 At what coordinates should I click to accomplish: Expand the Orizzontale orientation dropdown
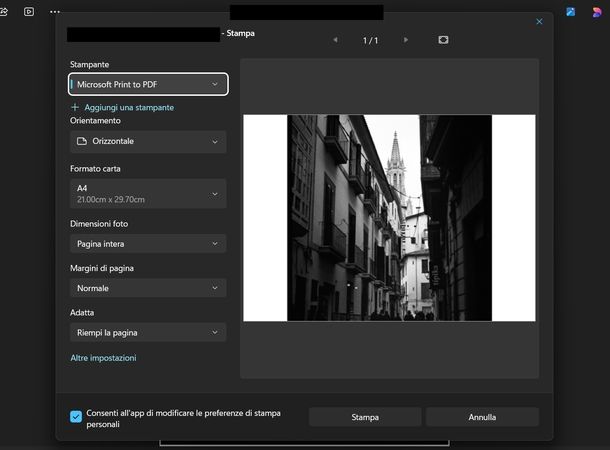pyautogui.click(x=148, y=142)
